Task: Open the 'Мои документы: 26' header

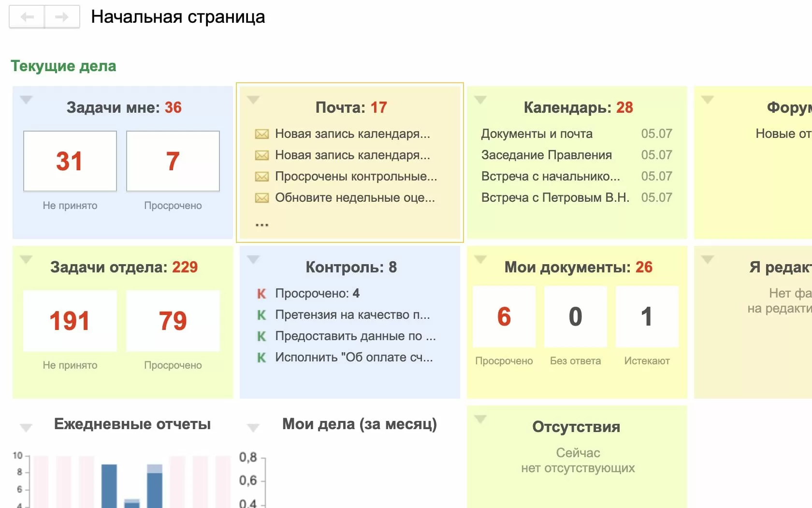Action: pyautogui.click(x=579, y=267)
